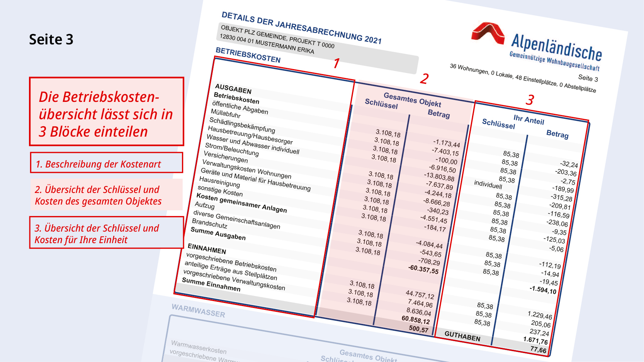This screenshot has width=644, height=362.
Task: Click red block number 1 marker
Action: [336, 63]
